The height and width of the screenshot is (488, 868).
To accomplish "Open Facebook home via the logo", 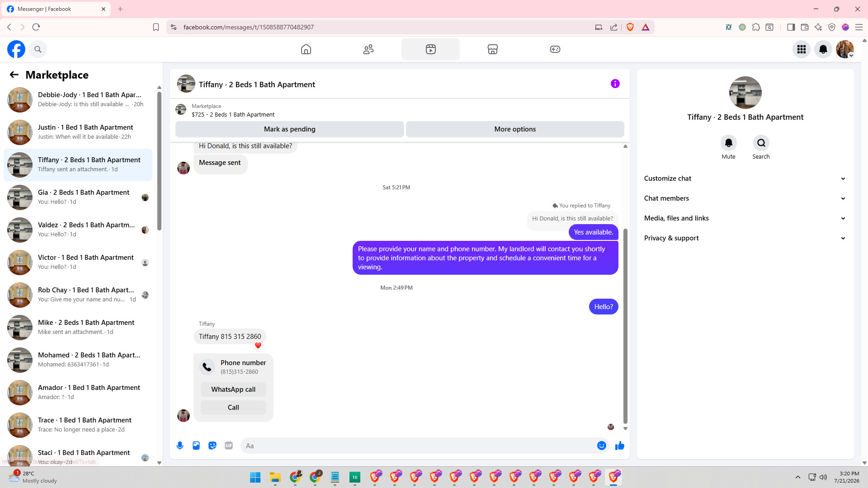I will [16, 49].
